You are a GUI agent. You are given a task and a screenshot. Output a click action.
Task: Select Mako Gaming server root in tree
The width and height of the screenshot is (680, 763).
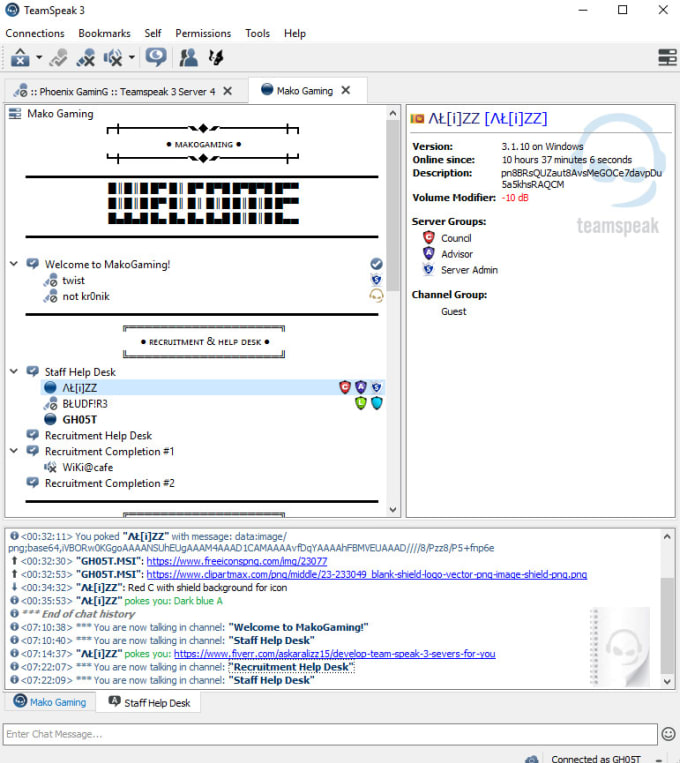pos(60,113)
